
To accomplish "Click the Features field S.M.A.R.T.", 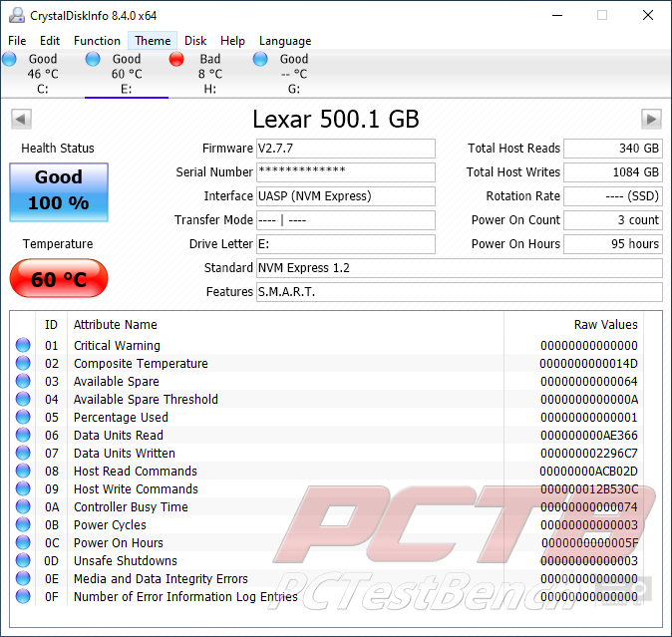I will 460,292.
